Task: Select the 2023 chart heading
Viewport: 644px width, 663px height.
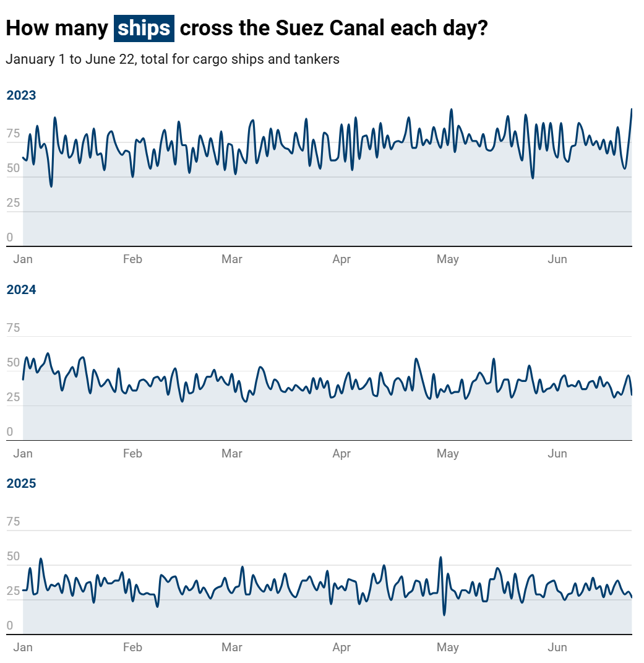Action: click(21, 95)
